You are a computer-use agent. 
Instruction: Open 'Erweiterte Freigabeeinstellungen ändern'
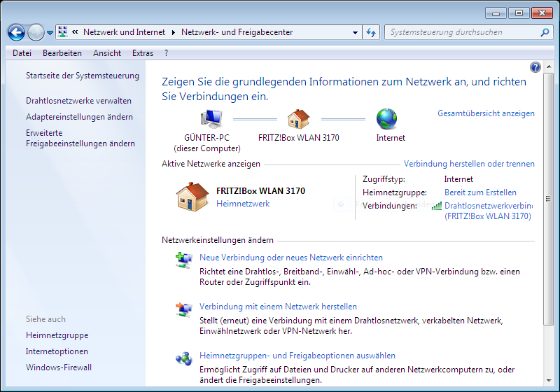pos(80,138)
